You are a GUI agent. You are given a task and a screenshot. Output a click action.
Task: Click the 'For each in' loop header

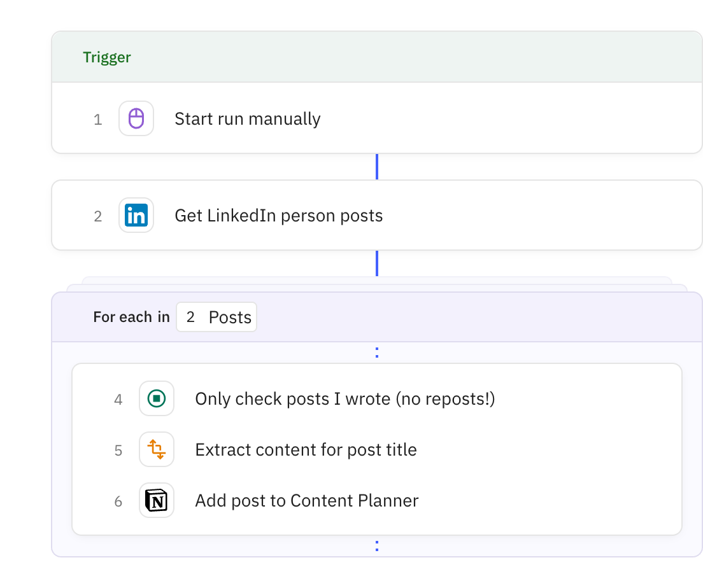pyautogui.click(x=131, y=317)
